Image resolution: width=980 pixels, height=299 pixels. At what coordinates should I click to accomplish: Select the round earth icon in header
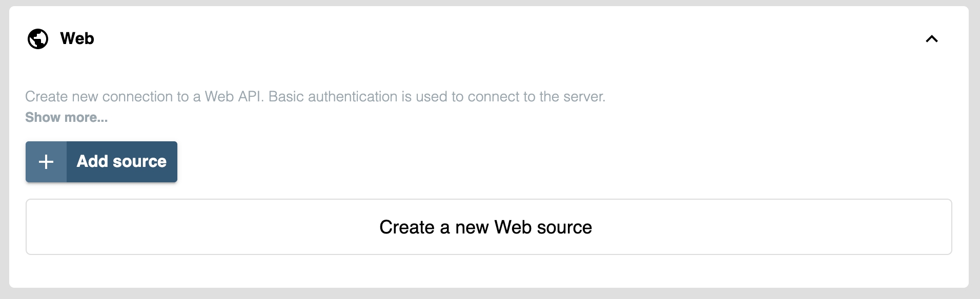coord(38,39)
